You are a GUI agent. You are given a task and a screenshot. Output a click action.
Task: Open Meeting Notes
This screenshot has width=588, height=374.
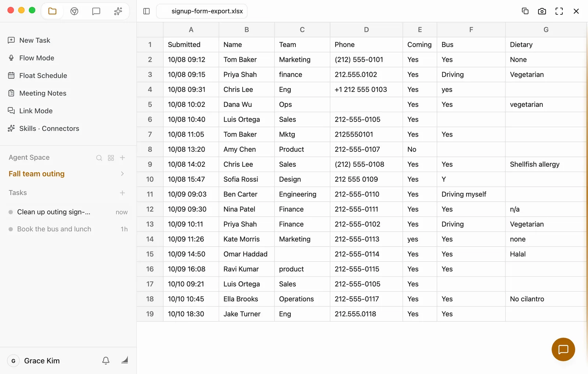(43, 93)
